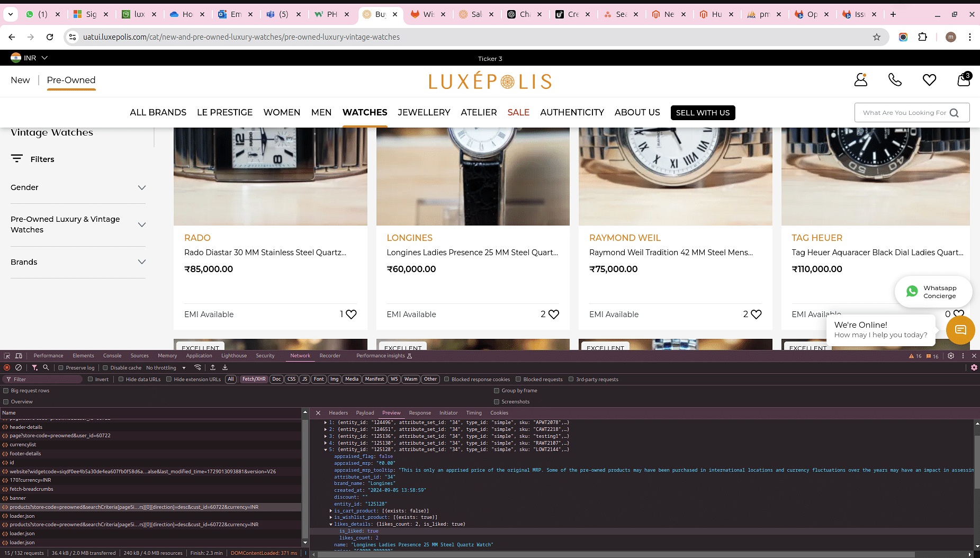
Task: Check Blocked response cookies
Action: pos(447,379)
